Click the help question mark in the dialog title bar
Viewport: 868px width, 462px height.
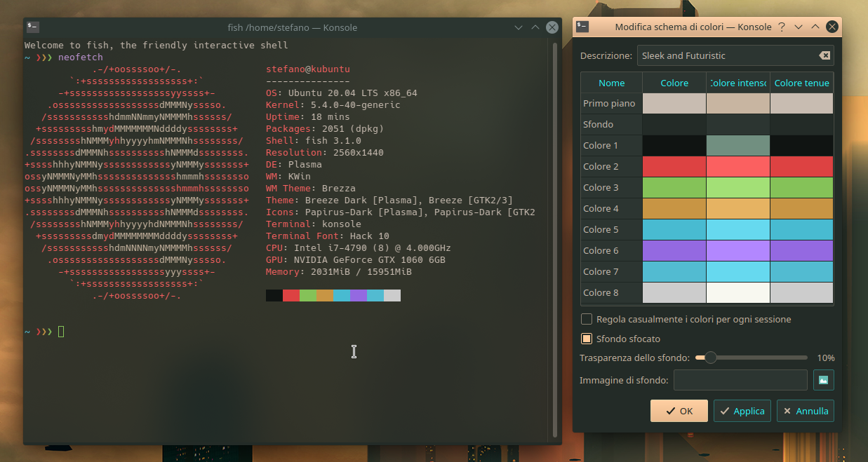tap(782, 27)
